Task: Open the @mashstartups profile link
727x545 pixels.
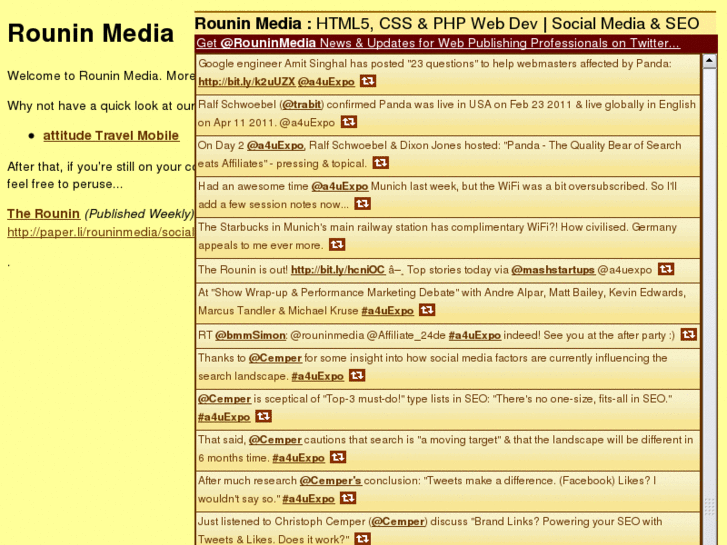Action: 553,270
